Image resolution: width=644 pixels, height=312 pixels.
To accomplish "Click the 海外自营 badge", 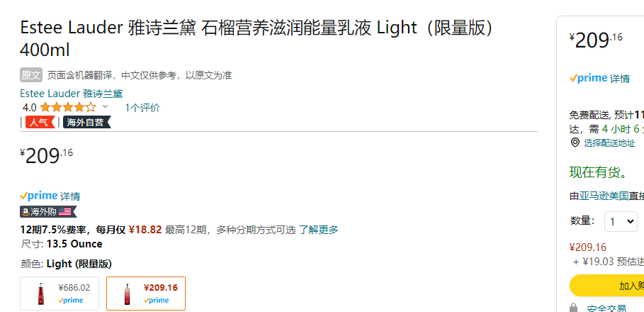I will (86, 122).
